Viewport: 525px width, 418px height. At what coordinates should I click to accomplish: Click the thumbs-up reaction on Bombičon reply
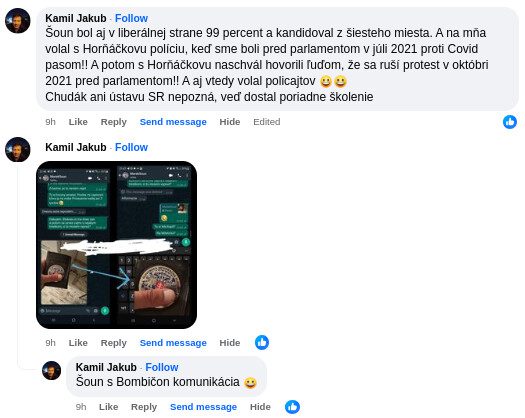(292, 407)
